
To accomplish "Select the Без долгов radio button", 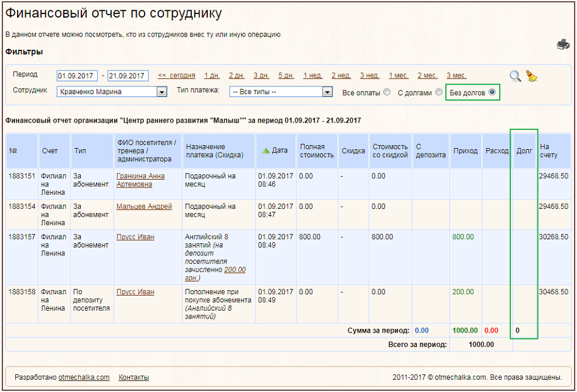I will click(492, 92).
